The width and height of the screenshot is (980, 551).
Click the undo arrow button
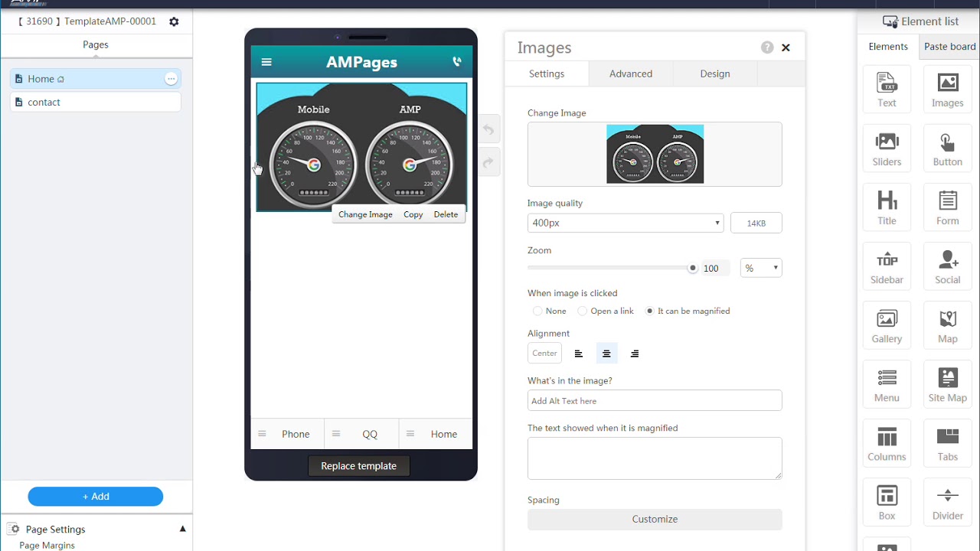coord(488,129)
